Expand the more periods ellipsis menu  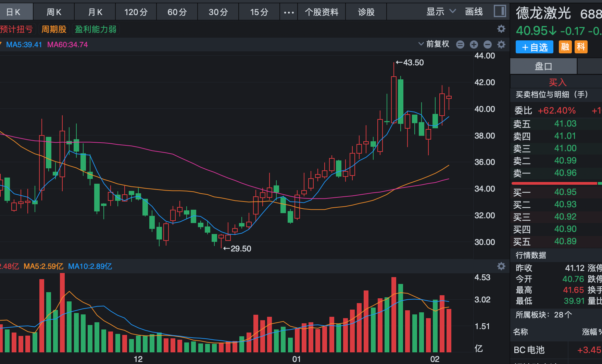[289, 12]
